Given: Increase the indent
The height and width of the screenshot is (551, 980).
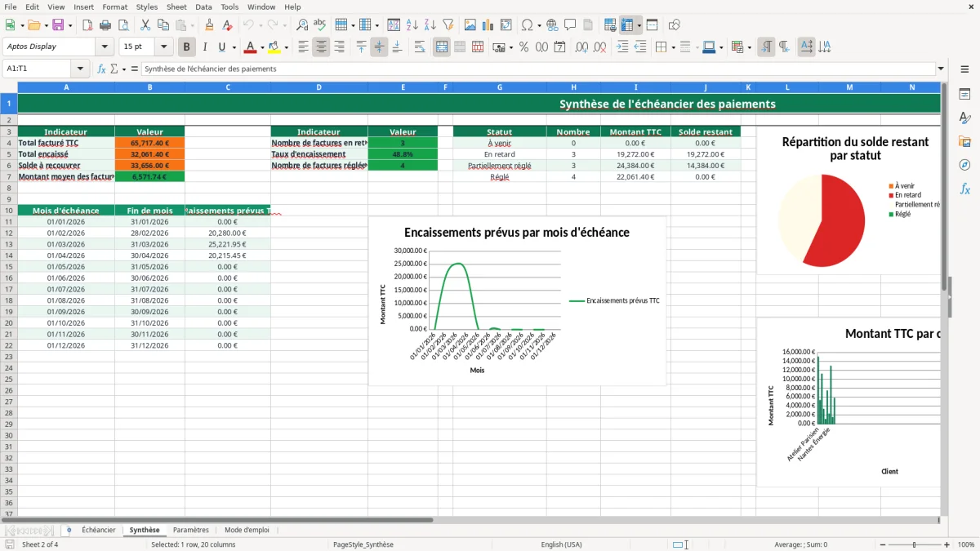Looking at the screenshot, I should pyautogui.click(x=622, y=47).
